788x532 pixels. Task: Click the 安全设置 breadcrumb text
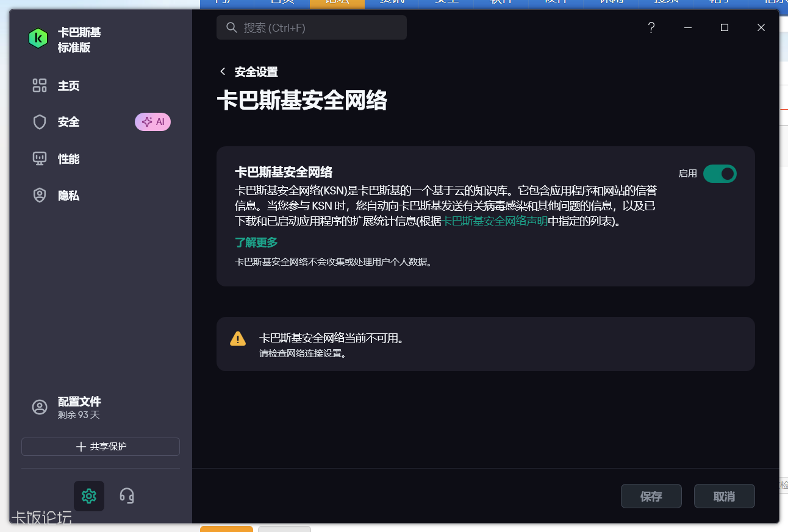click(x=256, y=72)
